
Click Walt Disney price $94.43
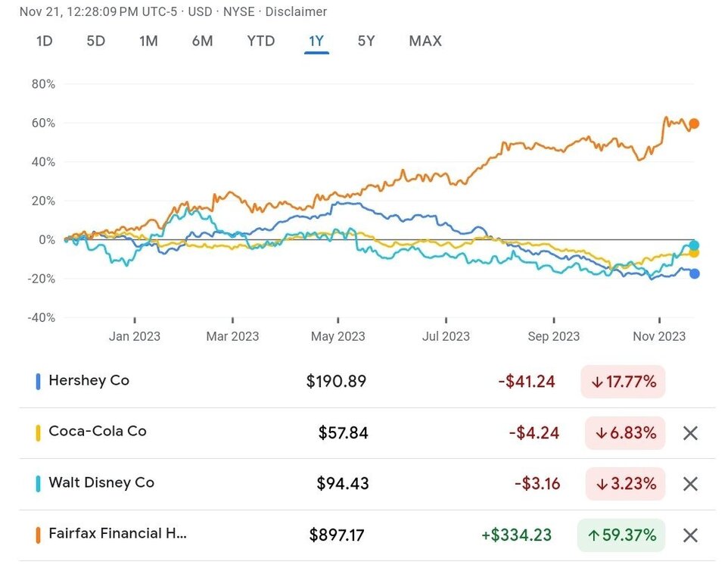coord(343,484)
